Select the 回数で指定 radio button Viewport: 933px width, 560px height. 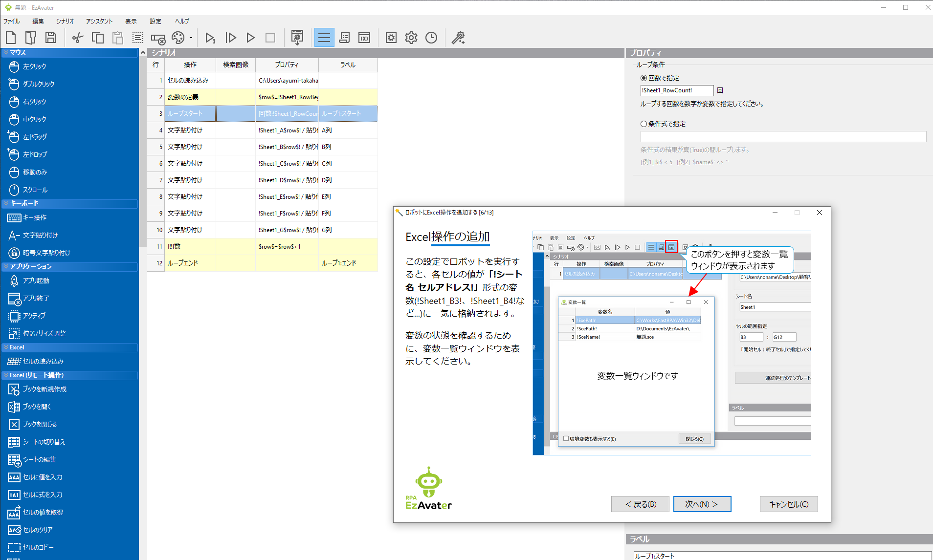(x=644, y=78)
